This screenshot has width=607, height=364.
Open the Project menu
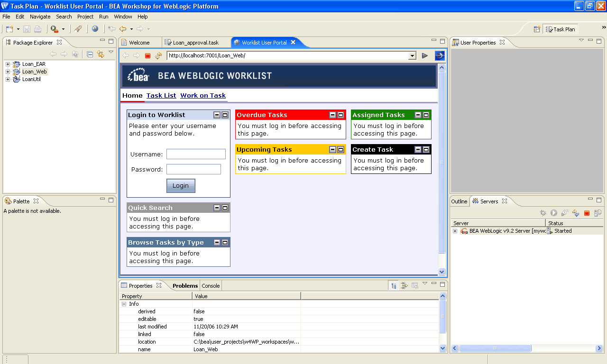[85, 17]
